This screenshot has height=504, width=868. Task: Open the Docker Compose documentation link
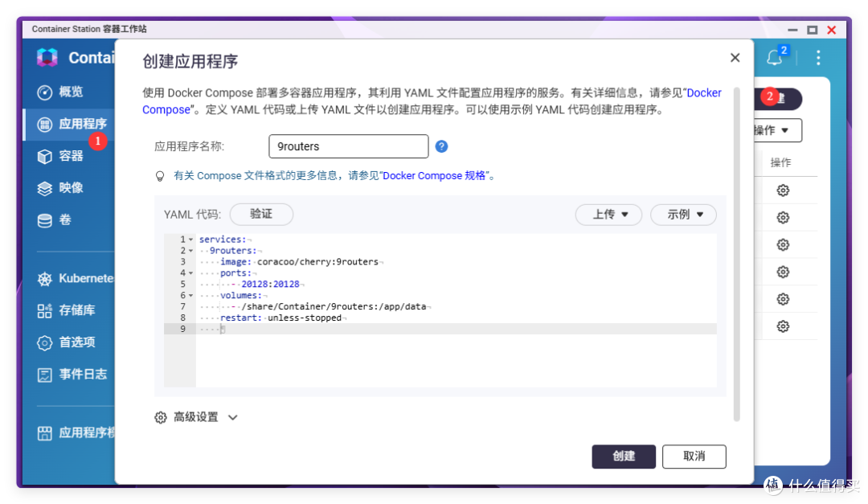click(x=703, y=93)
